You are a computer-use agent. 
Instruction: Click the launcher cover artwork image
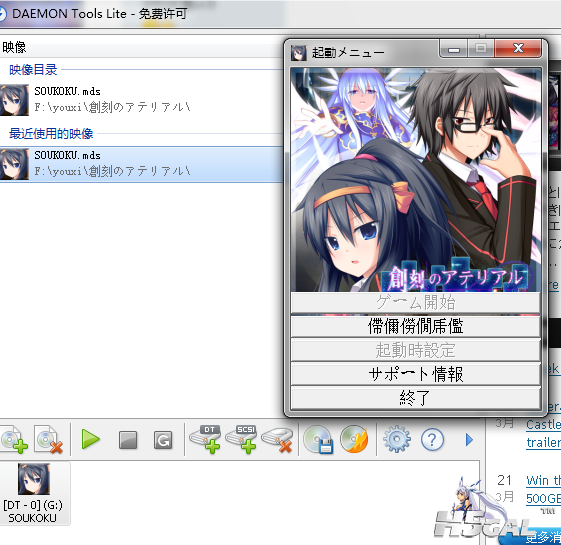[x=415, y=180]
